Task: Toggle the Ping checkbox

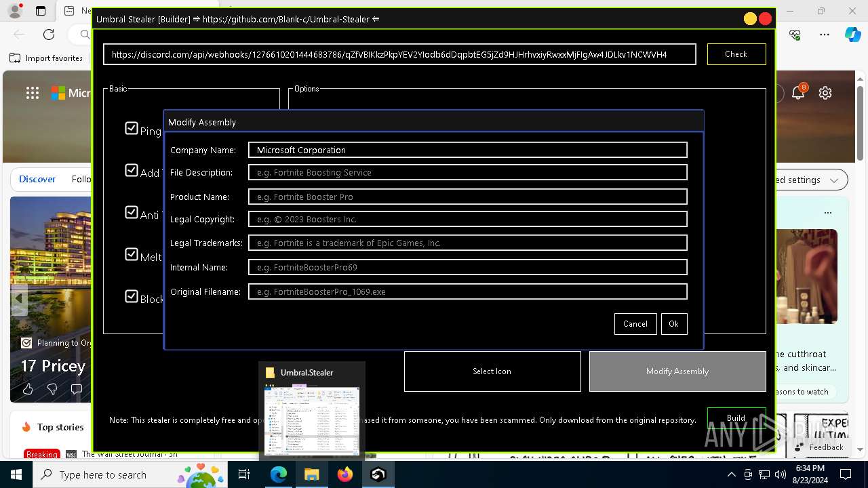Action: [x=132, y=128]
